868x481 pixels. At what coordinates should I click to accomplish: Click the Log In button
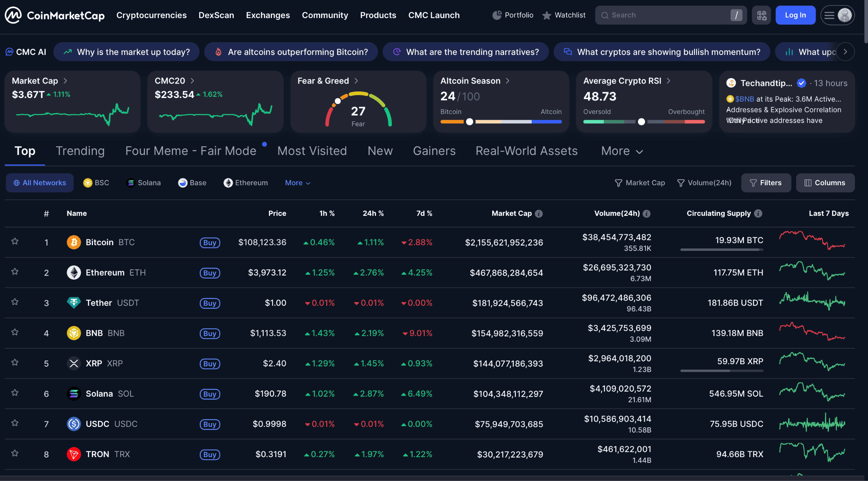pos(795,15)
